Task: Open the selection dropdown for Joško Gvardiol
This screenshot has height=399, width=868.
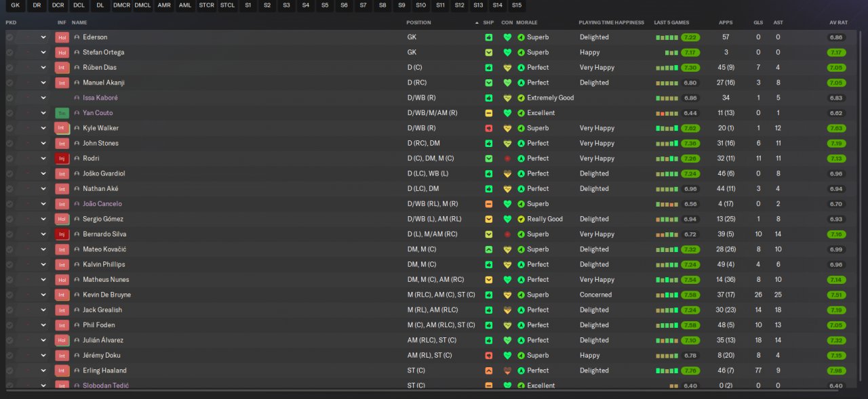Action: click(43, 173)
